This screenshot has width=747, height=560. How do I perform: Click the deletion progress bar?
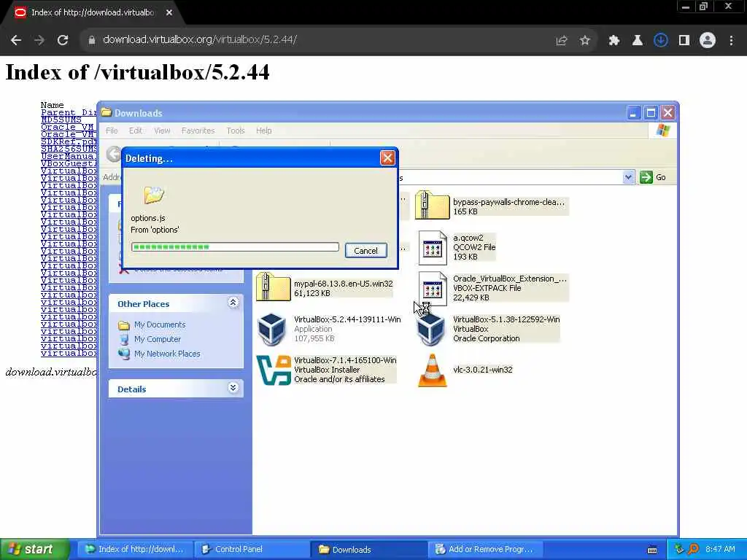click(235, 246)
